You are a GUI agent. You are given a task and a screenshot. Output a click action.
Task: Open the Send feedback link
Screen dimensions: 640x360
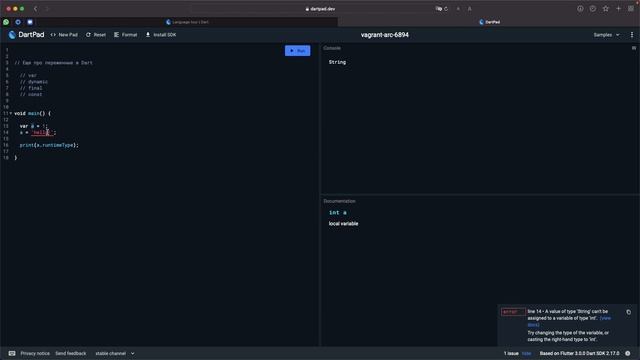[71, 353]
